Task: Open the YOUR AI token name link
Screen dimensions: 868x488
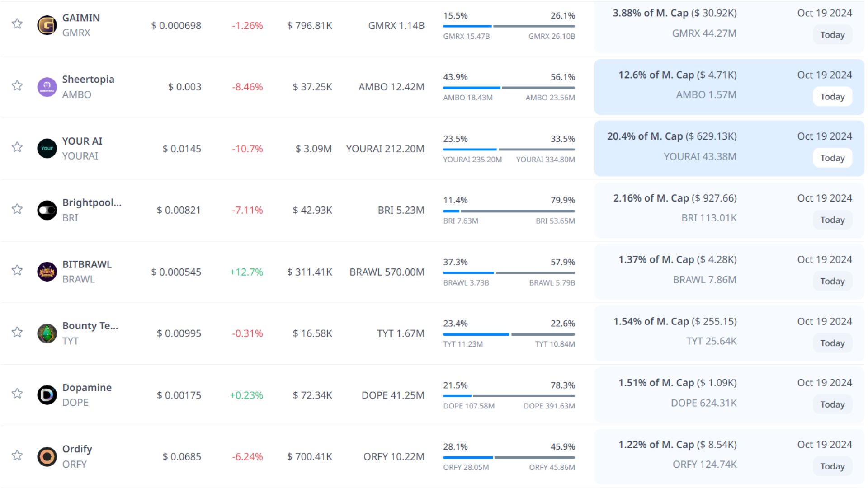Action: [82, 141]
